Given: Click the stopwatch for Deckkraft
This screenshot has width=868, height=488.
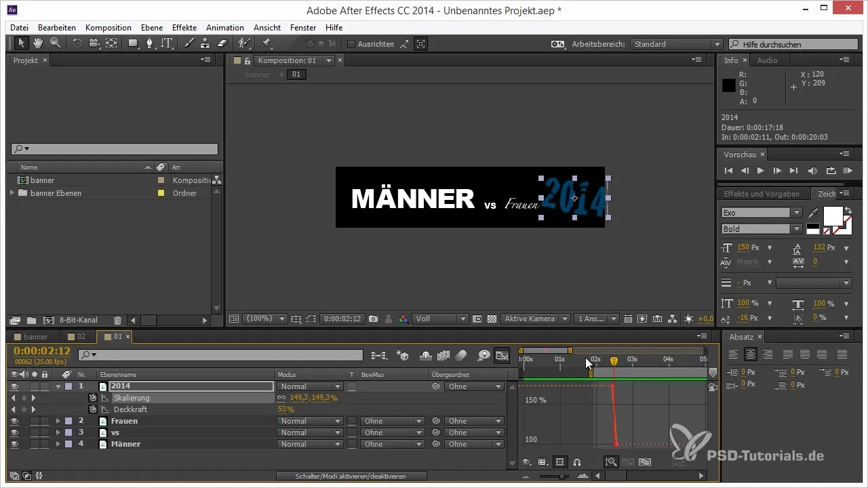Looking at the screenshot, I should [93, 409].
